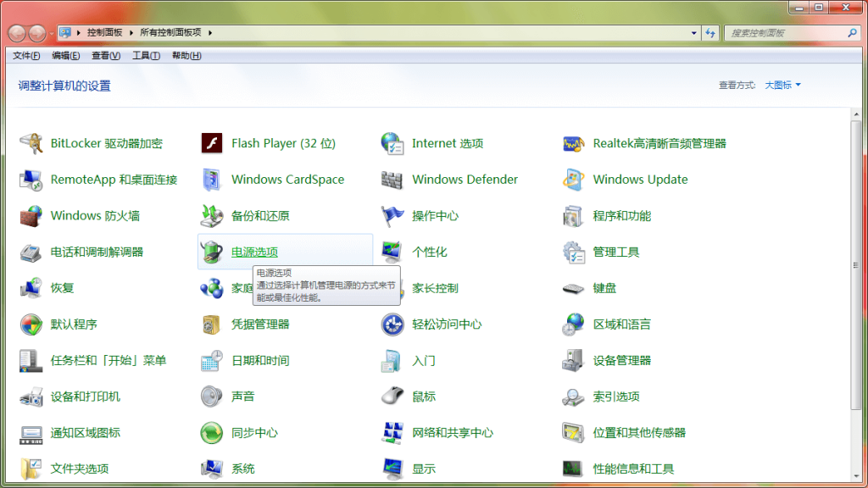Open the Internet 选项 globe icon
The height and width of the screenshot is (488, 868).
[x=392, y=143]
